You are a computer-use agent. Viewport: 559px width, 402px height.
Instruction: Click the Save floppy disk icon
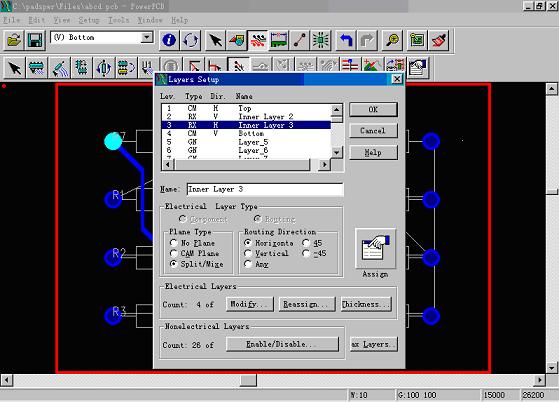click(x=35, y=40)
